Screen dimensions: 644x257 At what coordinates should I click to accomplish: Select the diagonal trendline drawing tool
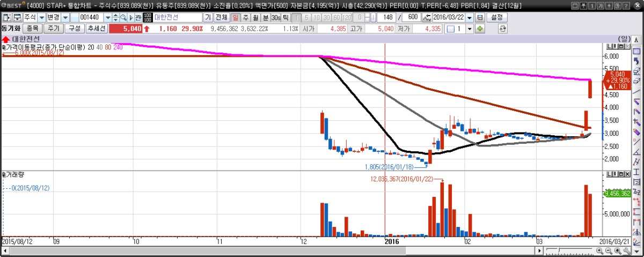point(636,91)
